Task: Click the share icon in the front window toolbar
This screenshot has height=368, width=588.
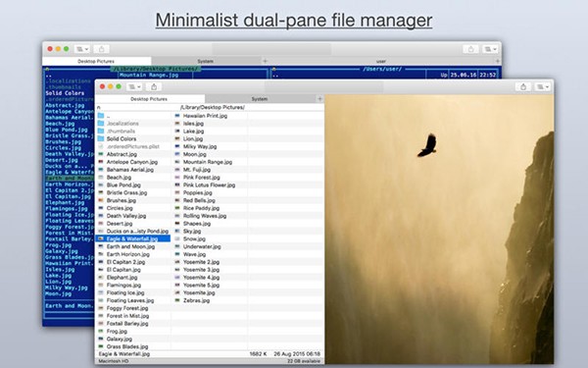Action: coord(154,86)
